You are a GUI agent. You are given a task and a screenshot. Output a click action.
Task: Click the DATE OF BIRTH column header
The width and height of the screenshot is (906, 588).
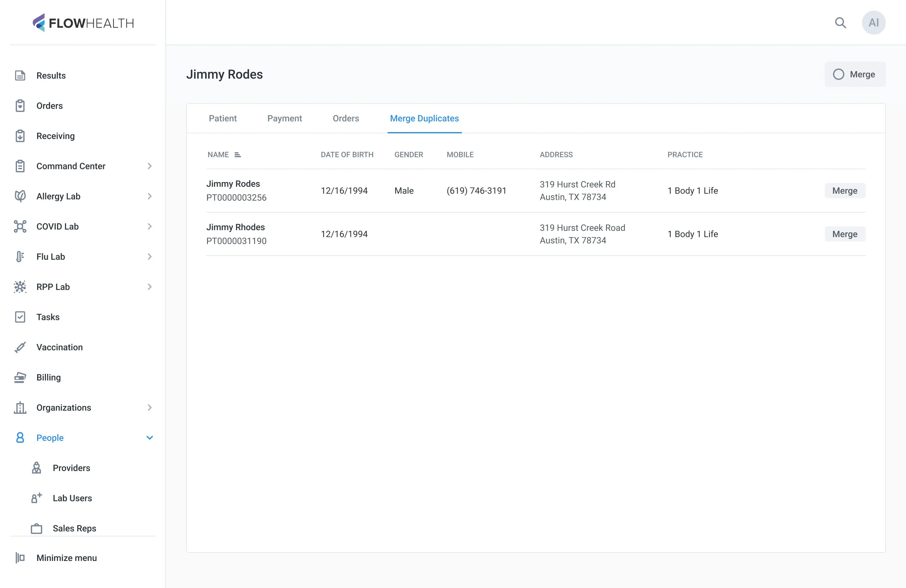347,154
